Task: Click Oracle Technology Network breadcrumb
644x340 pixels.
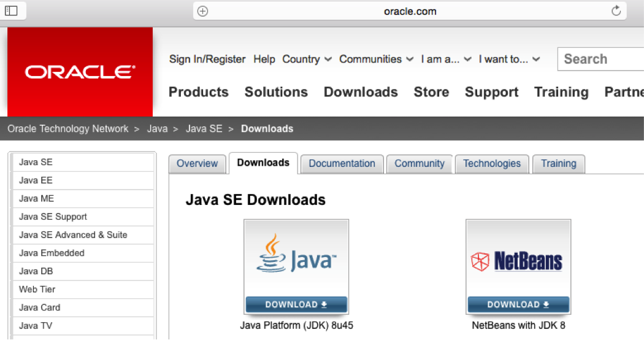Action: click(x=68, y=129)
